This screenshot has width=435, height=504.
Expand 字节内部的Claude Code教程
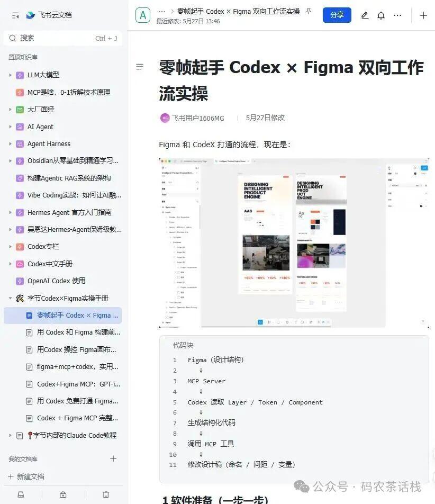click(x=10, y=436)
